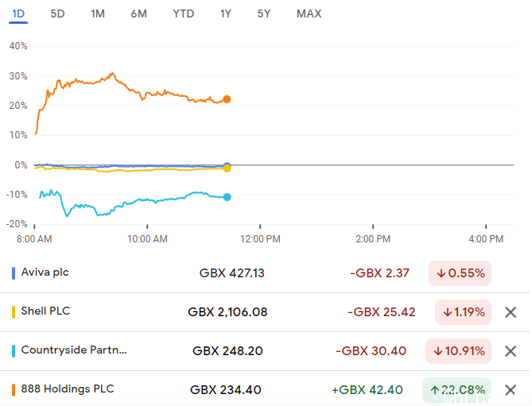Click the orange 888 Holdings chart endpoint dot
This screenshot has height=406, width=532.
(x=227, y=99)
